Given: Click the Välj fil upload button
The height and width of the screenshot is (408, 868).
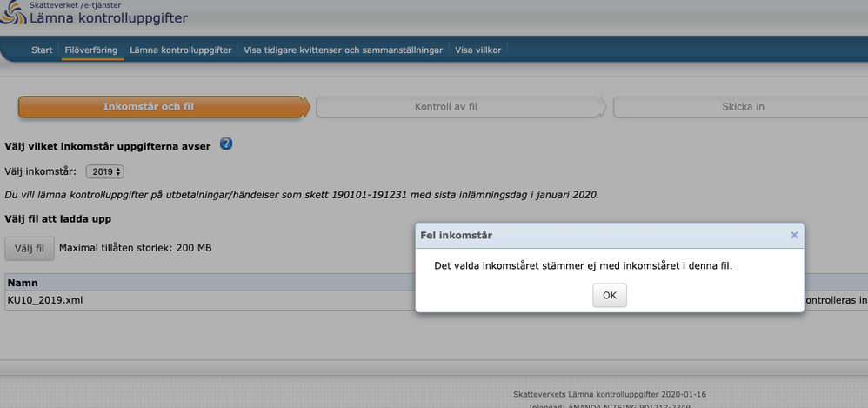Looking at the screenshot, I should coord(30,248).
